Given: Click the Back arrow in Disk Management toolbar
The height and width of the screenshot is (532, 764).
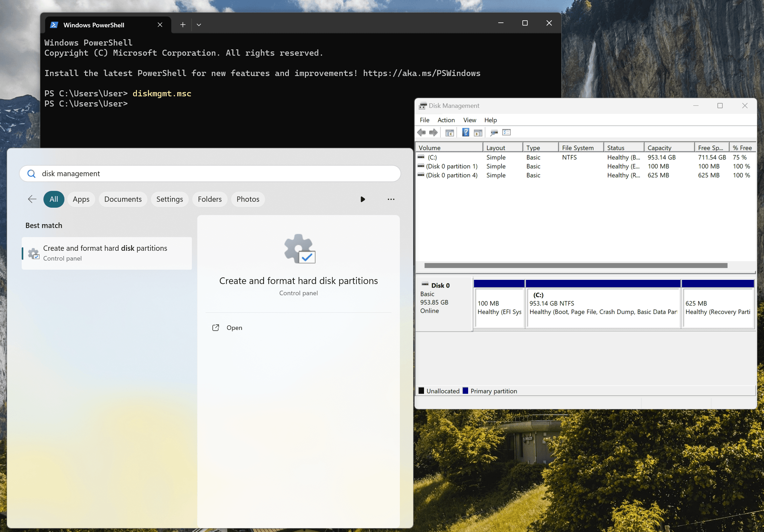Looking at the screenshot, I should click(x=422, y=132).
